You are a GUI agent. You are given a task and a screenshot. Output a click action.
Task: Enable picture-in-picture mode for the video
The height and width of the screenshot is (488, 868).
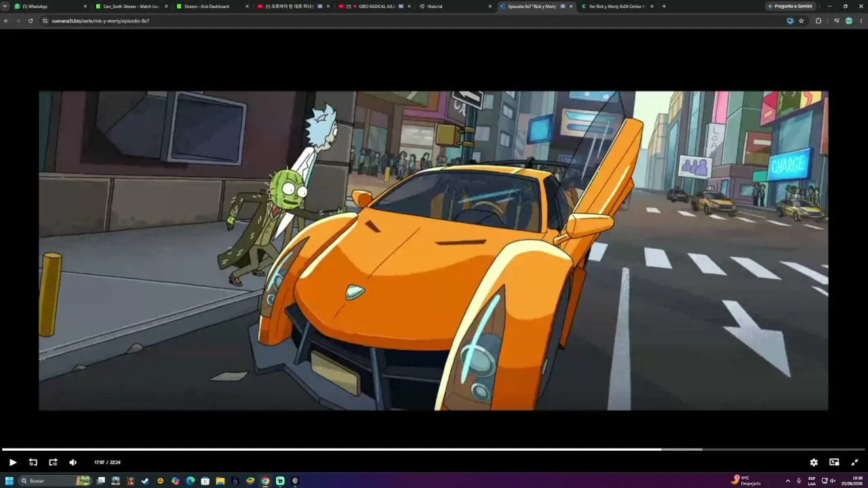coord(834,462)
